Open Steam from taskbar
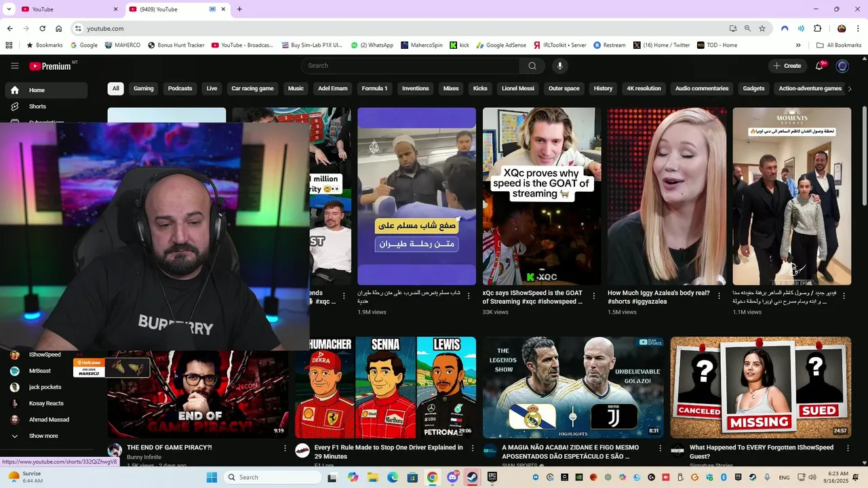The height and width of the screenshot is (488, 868). point(472,477)
